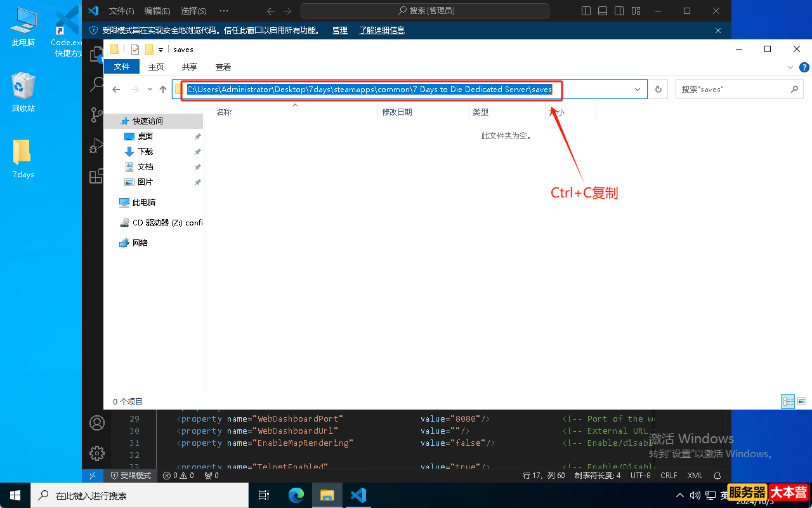Viewport: 812px width, 508px height.
Task: Toggle VS Code bottom panel layout
Action: (603, 11)
